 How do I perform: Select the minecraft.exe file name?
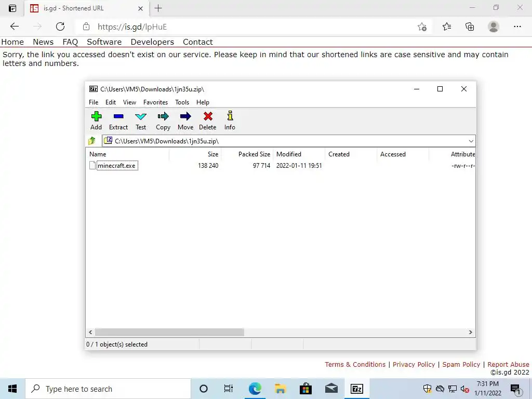pos(116,166)
